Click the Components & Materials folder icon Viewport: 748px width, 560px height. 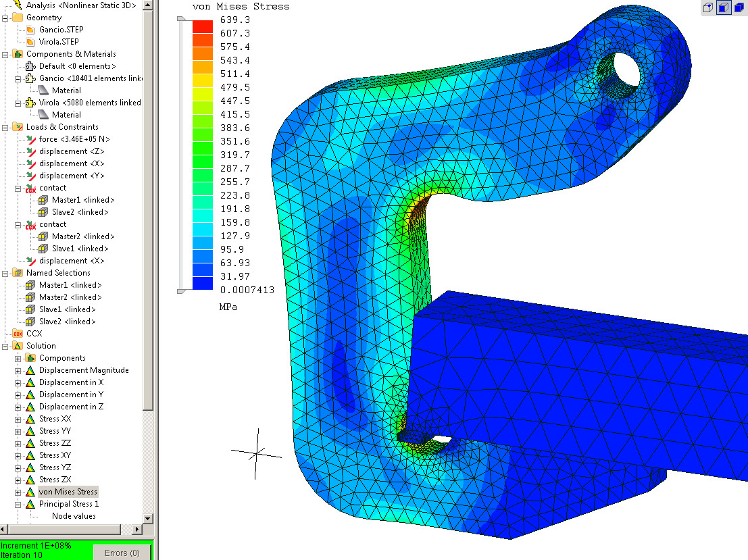(x=18, y=54)
